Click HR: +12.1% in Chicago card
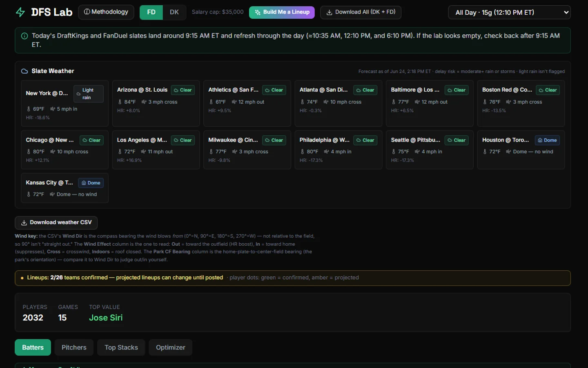The width and height of the screenshot is (588, 368). pyautogui.click(x=38, y=160)
